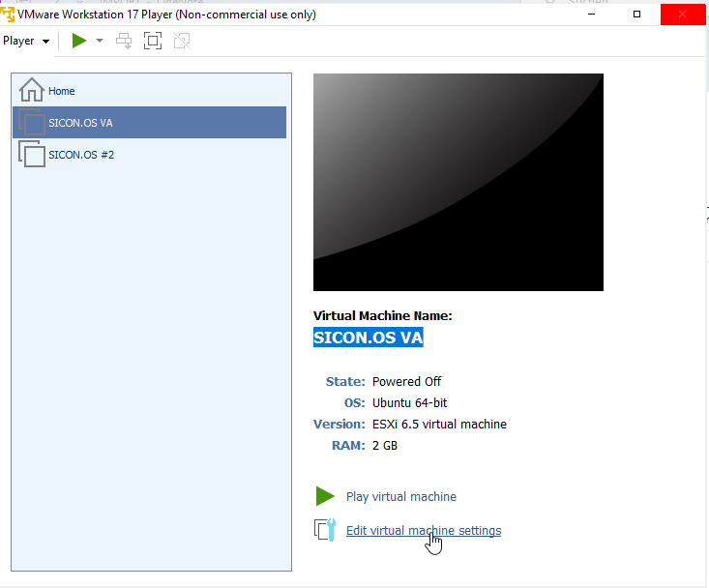Open Edit virtual machine settings link
This screenshot has width=709, height=588.
point(424,530)
